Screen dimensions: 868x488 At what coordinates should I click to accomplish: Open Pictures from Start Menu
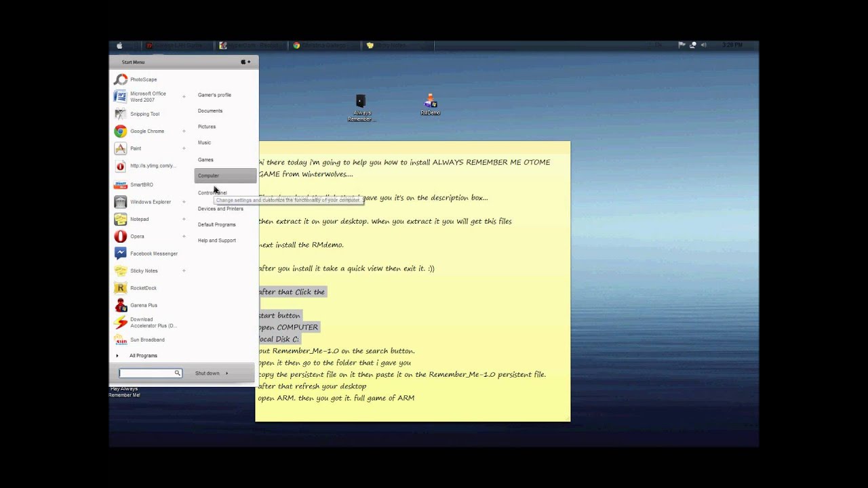coord(207,127)
